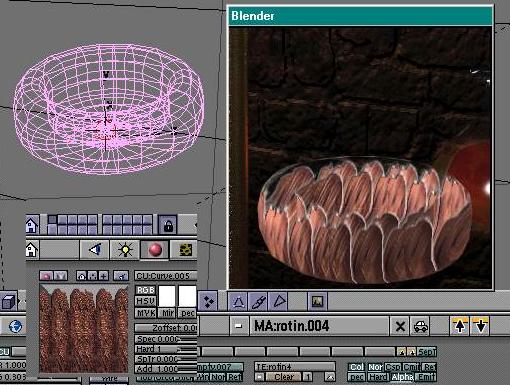This screenshot has height=385, width=510.
Task: Click the paintbrush icon in the toolbar
Action: (259, 301)
